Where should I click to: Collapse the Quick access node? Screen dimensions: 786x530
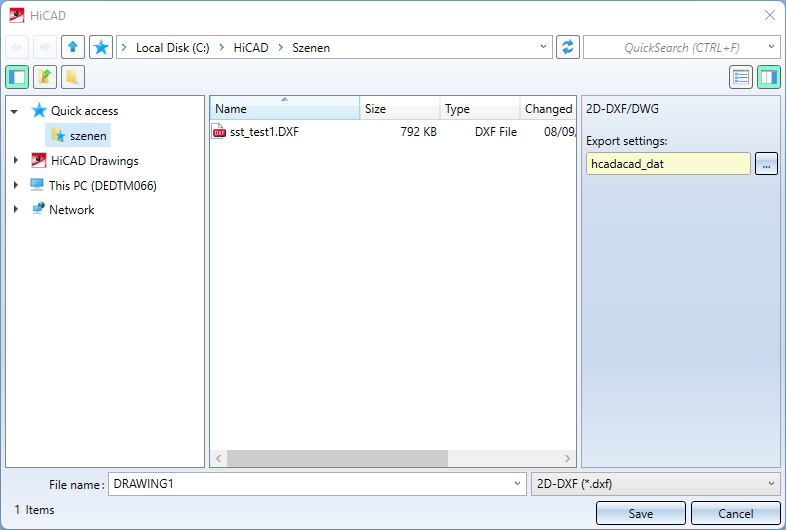15,111
